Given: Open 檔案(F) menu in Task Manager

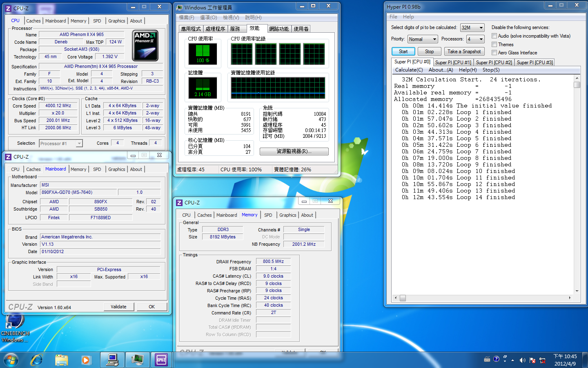Looking at the screenshot, I should click(186, 18).
